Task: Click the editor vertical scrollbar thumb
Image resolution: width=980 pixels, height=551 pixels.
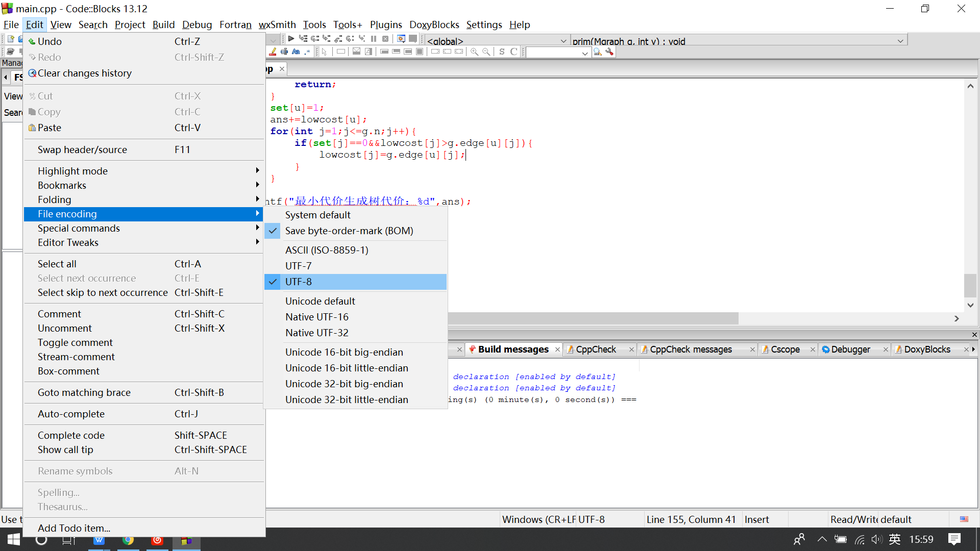Action: (x=970, y=285)
